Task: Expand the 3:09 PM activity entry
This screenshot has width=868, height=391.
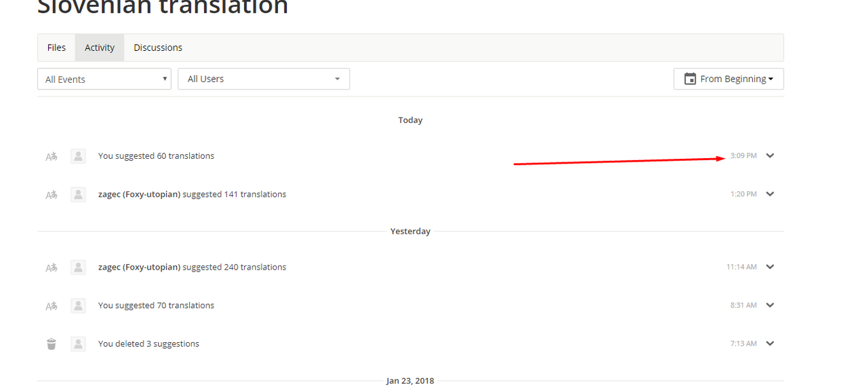Action: pyautogui.click(x=770, y=155)
